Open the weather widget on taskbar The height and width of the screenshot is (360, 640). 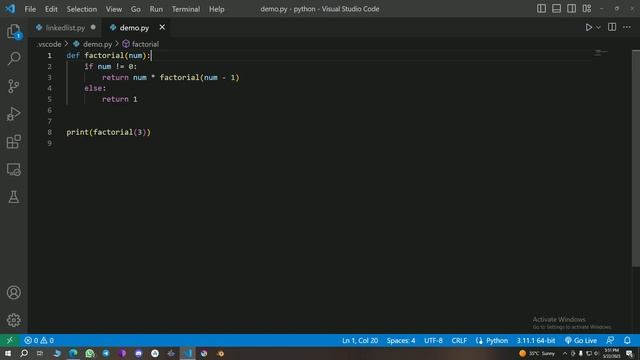click(537, 353)
